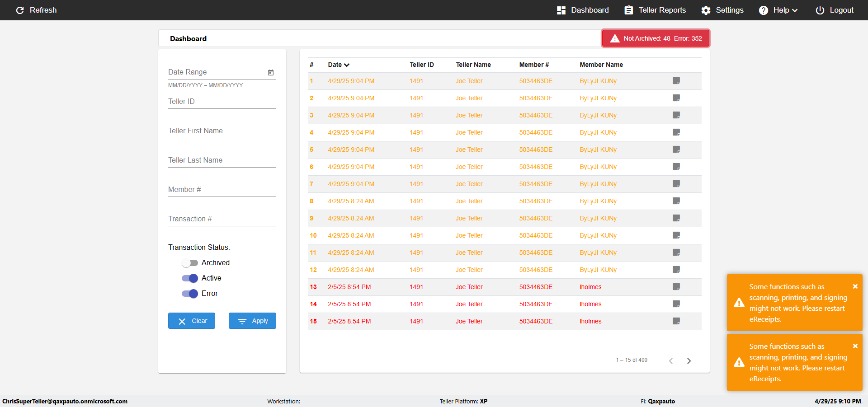
Task: Select the 4/29/25 8:24 AM date in row 9
Action: tap(351, 218)
